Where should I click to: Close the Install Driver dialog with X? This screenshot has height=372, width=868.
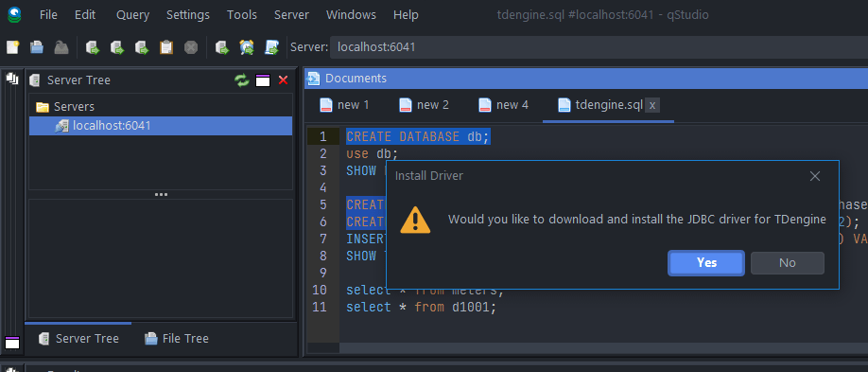(815, 176)
